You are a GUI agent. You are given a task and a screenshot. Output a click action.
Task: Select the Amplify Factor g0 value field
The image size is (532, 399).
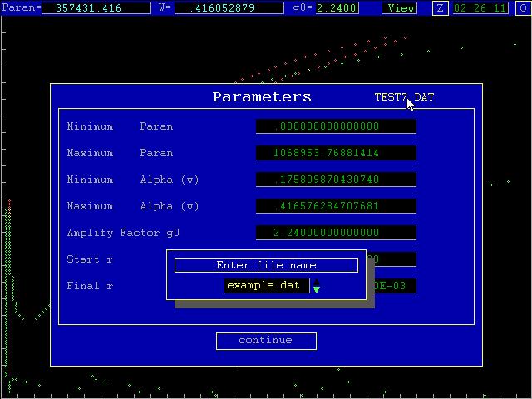(x=336, y=233)
